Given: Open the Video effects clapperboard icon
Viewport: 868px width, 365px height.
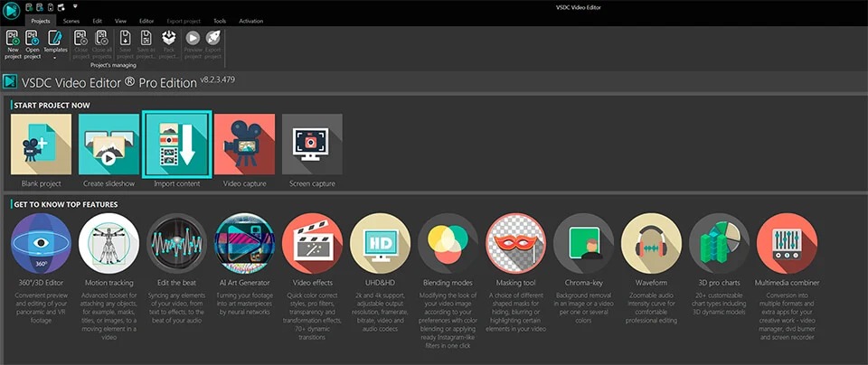Looking at the screenshot, I should click(x=312, y=243).
